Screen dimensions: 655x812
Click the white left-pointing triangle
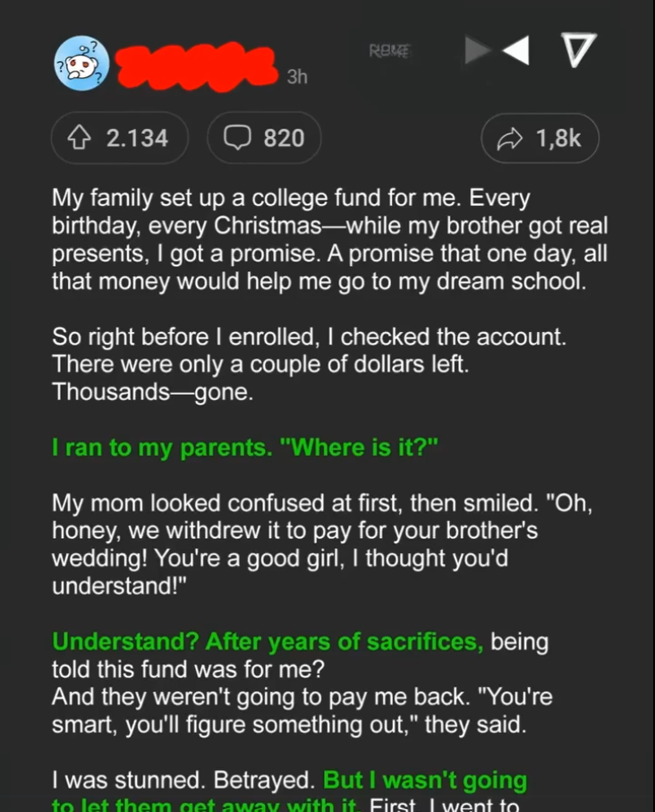(x=516, y=50)
